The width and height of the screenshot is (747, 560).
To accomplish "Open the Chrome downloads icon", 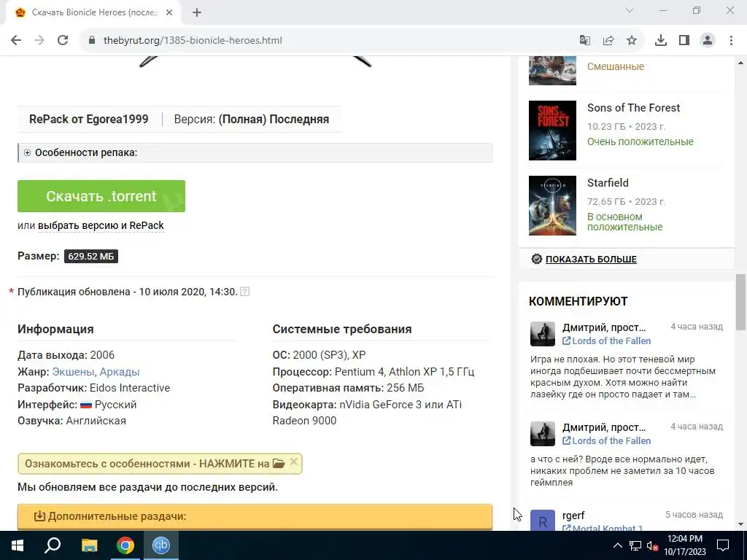I will click(x=661, y=41).
